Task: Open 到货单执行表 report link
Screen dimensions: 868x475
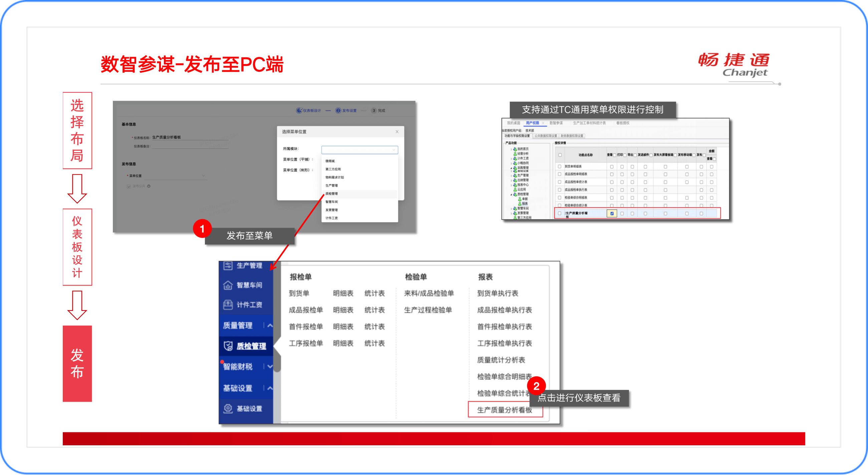Action: [x=497, y=293]
